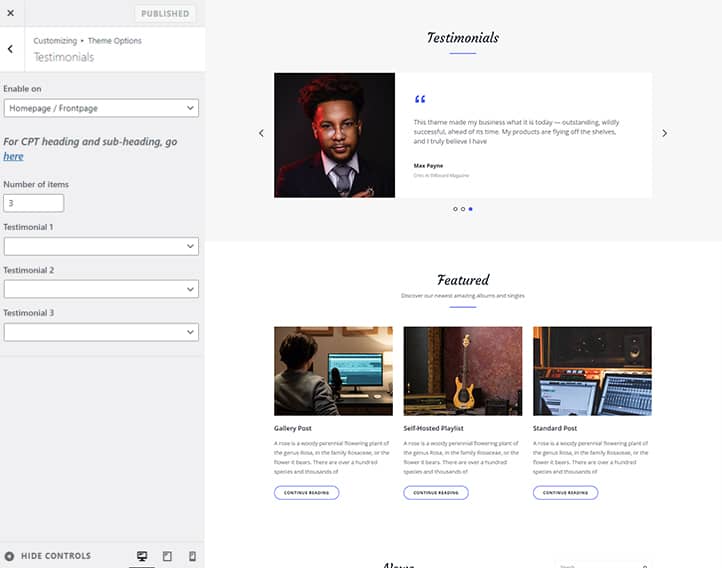Select the third testimonial slider dot
The image size is (722, 568).
pos(470,209)
